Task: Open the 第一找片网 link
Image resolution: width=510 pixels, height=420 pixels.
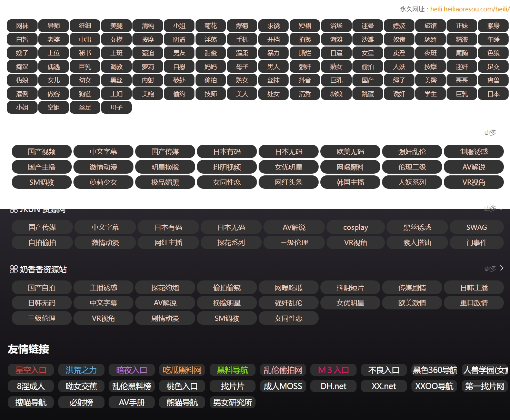Action: (484, 386)
